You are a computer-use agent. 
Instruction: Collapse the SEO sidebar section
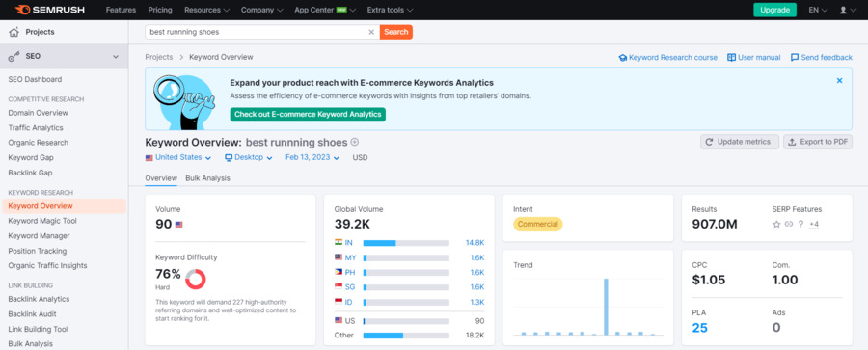[116, 57]
